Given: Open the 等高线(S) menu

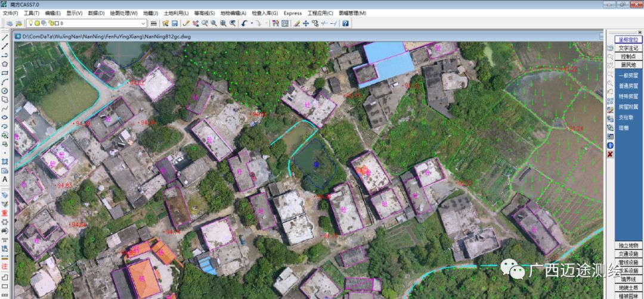Looking at the screenshot, I should tap(205, 13).
